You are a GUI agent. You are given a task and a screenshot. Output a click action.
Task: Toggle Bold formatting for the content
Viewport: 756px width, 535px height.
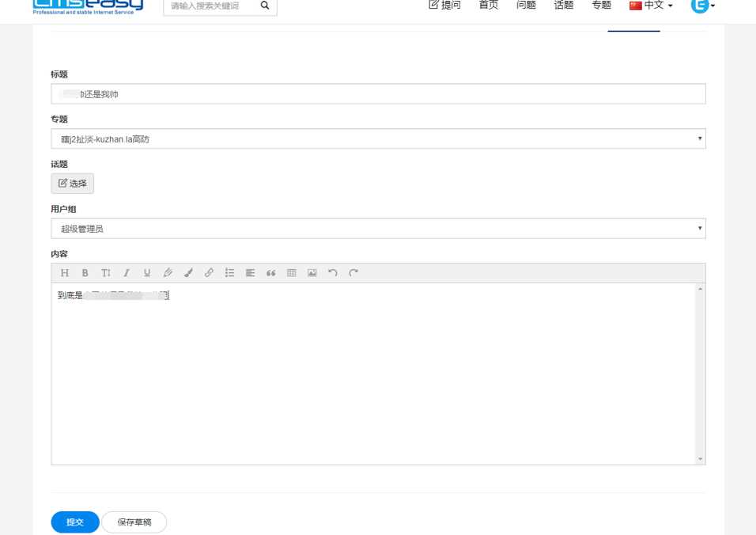pos(85,272)
